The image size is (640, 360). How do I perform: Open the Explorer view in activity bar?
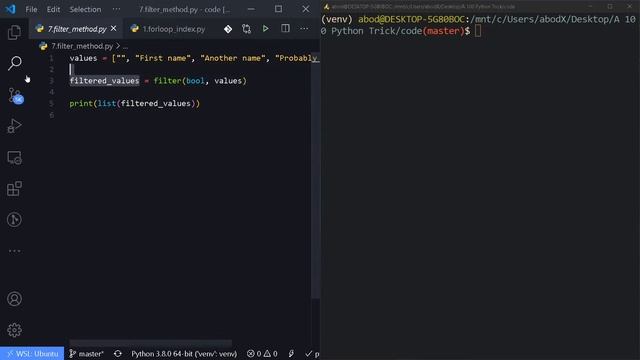(14, 32)
